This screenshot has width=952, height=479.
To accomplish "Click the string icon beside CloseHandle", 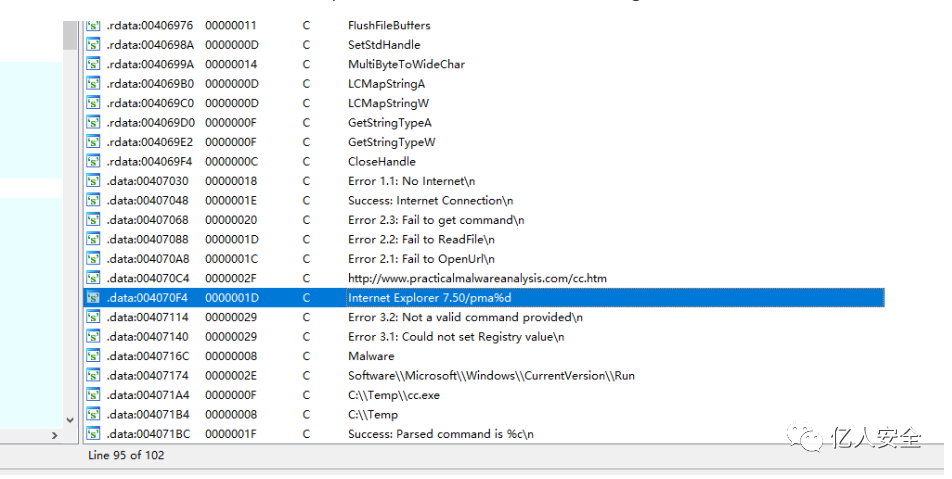I will (93, 161).
